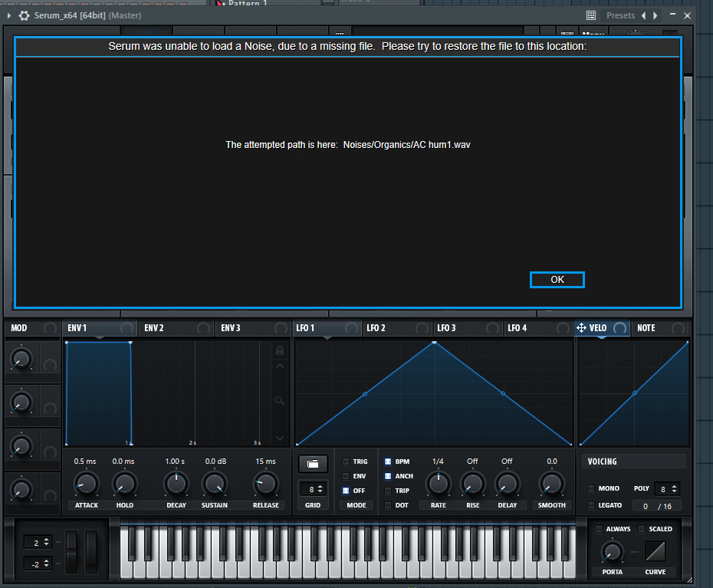
Task: Switch to the ENV 3 tab
Action: click(253, 328)
